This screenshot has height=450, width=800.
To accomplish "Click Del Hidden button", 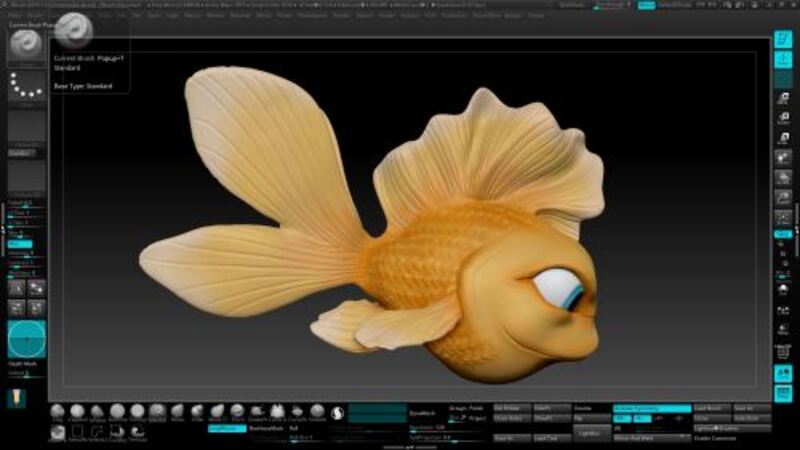I will pos(512,408).
